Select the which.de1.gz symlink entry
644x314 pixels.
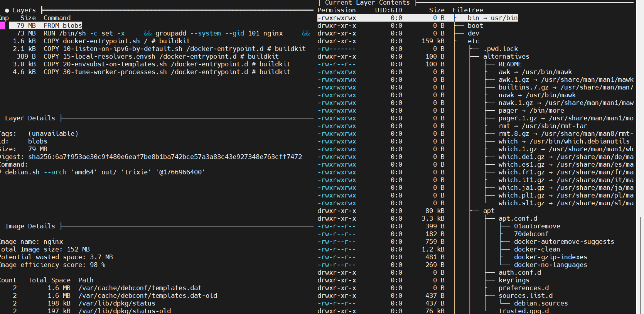tap(566, 157)
